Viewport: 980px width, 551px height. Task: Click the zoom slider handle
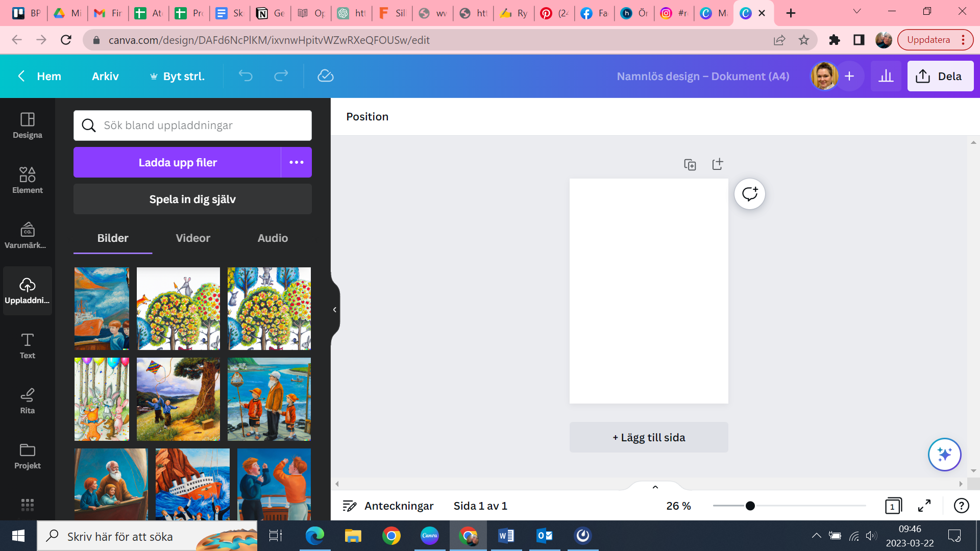(750, 506)
